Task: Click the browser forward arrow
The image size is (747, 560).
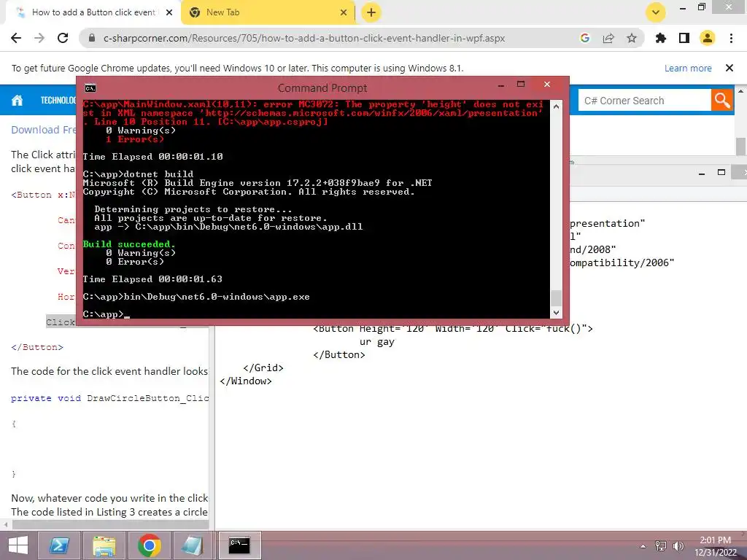Action: tap(39, 38)
